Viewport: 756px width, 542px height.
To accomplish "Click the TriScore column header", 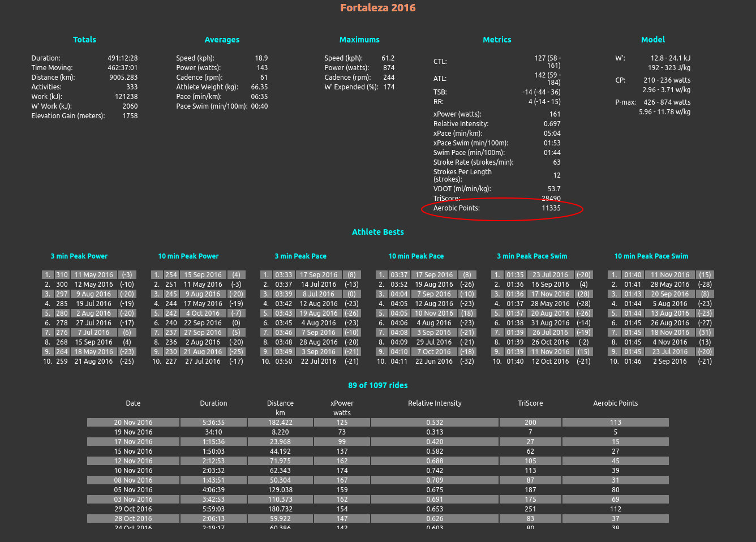I will 530,403.
